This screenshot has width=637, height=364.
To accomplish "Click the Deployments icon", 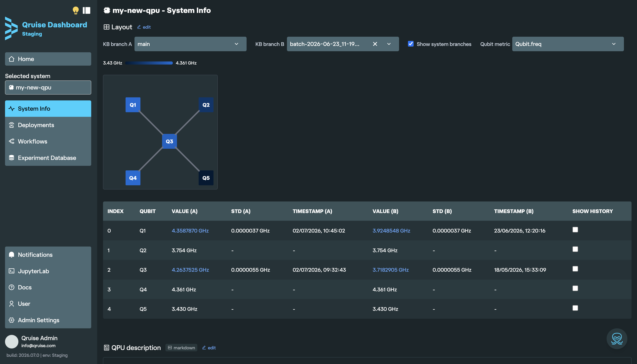I will coord(12,125).
